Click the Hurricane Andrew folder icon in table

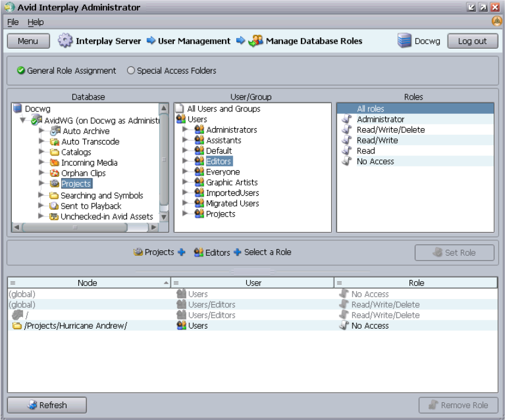coord(17,326)
